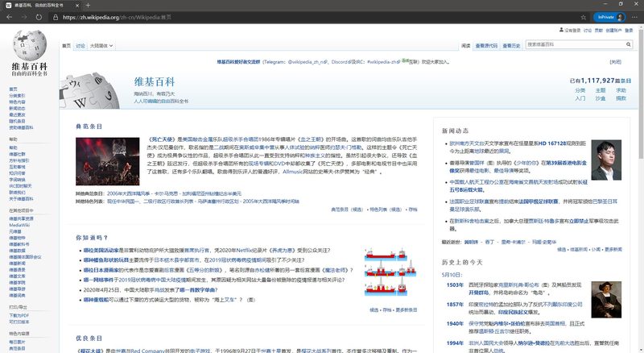Screen dimensions: 644x353
Task: Click the 沙盒 portal link
Action: (x=601, y=98)
